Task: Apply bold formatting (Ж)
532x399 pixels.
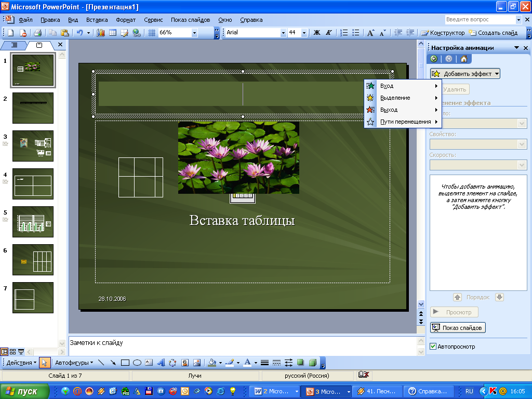Action: pyautogui.click(x=316, y=33)
